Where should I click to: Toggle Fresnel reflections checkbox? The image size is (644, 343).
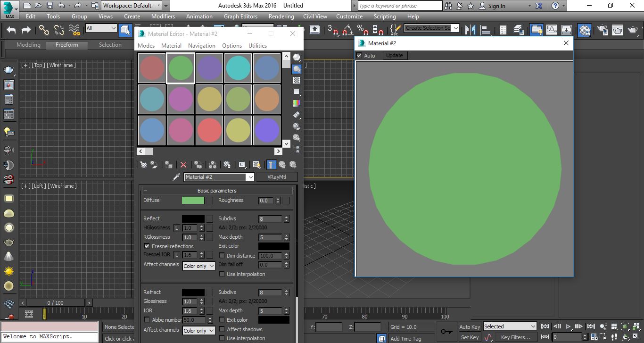coord(147,246)
